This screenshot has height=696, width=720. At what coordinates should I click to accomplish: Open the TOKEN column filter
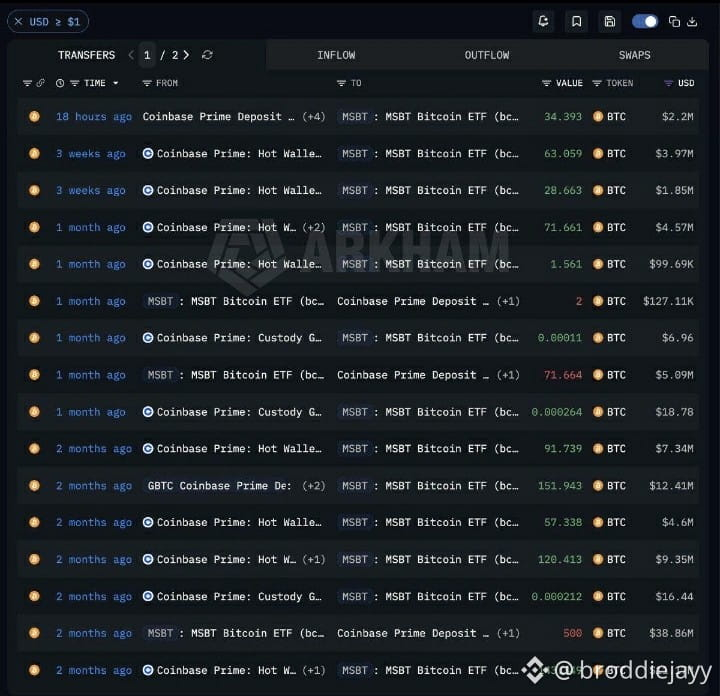(597, 83)
